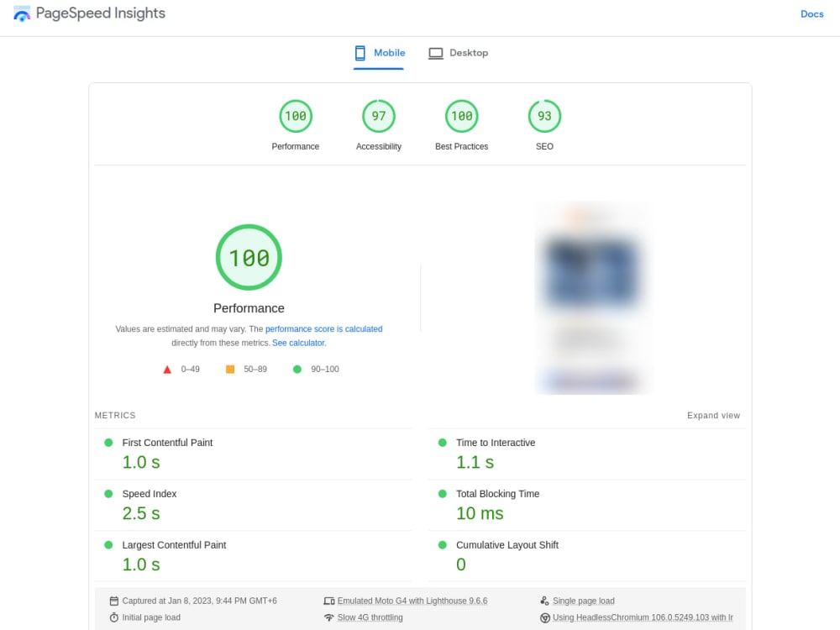Viewport: 840px width, 630px height.
Task: Click the calendar icon next to capture date
Action: (x=113, y=601)
